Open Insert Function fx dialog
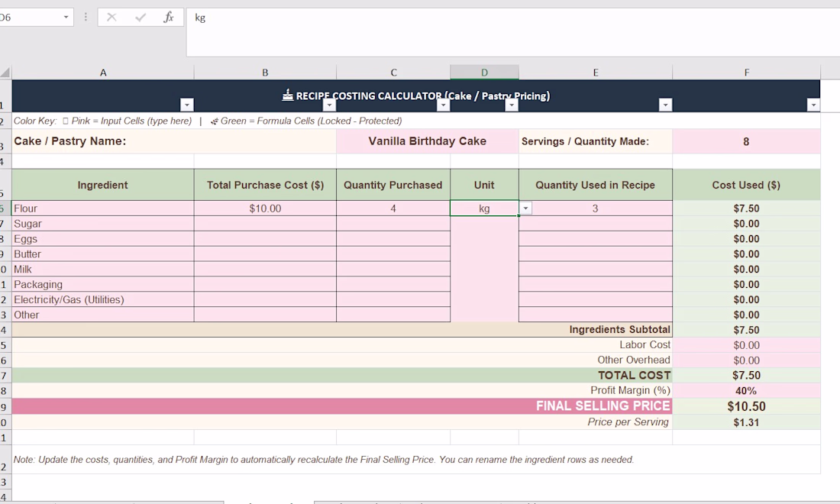840x504 pixels. point(169,17)
